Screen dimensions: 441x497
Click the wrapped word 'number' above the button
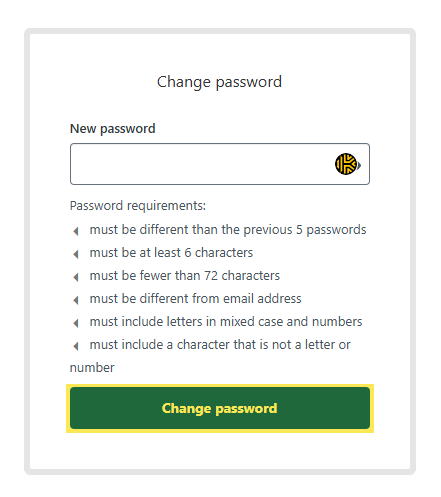tap(92, 368)
